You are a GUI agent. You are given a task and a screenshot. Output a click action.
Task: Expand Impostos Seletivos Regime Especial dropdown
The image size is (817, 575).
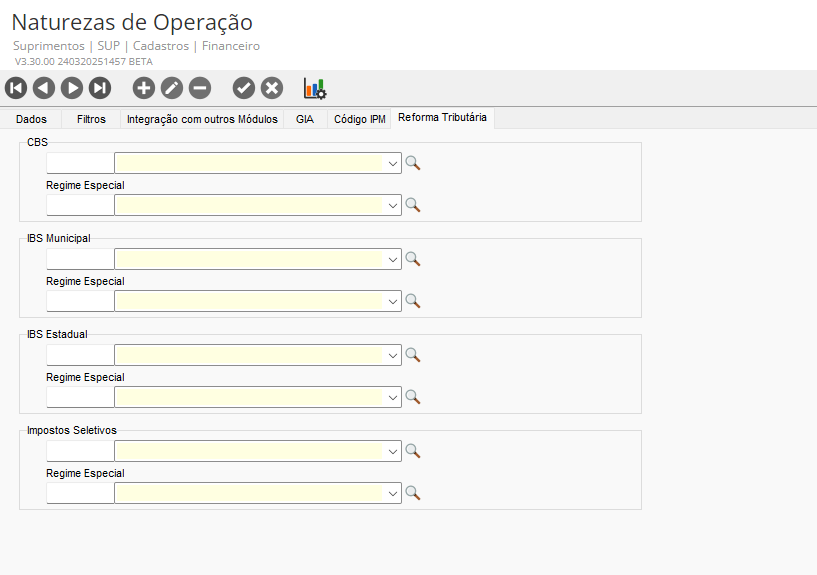click(394, 493)
